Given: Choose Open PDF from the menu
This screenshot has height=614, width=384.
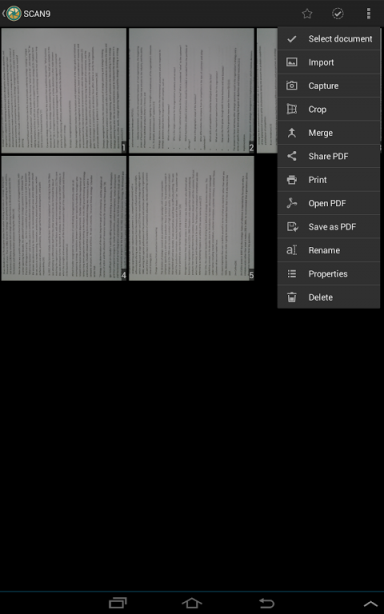Looking at the screenshot, I should (x=329, y=203).
